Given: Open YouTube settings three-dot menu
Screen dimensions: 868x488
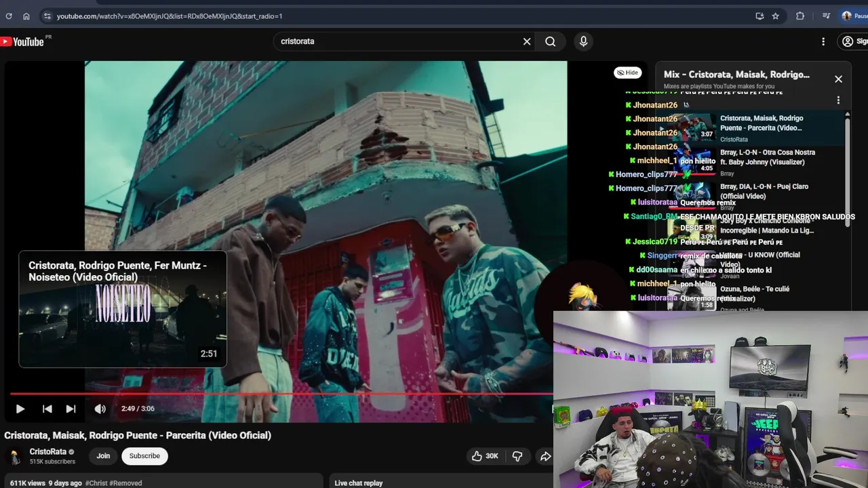Looking at the screenshot, I should coord(823,41).
